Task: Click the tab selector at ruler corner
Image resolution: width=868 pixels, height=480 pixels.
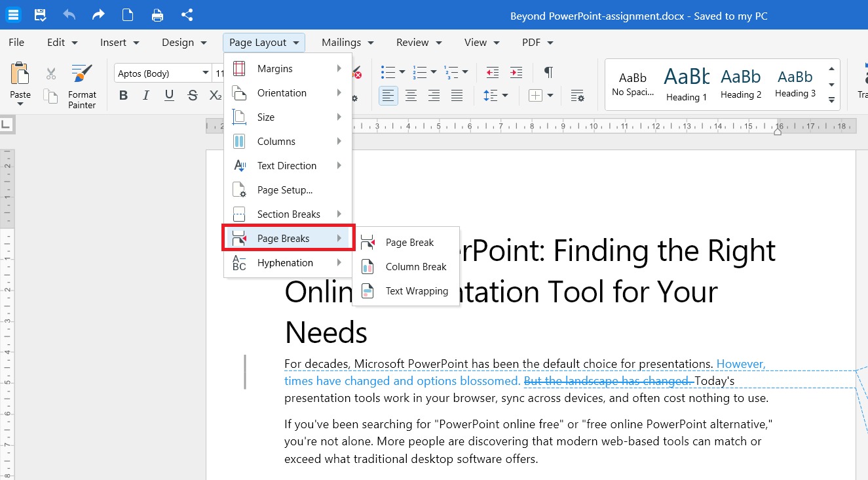Action: pyautogui.click(x=6, y=124)
